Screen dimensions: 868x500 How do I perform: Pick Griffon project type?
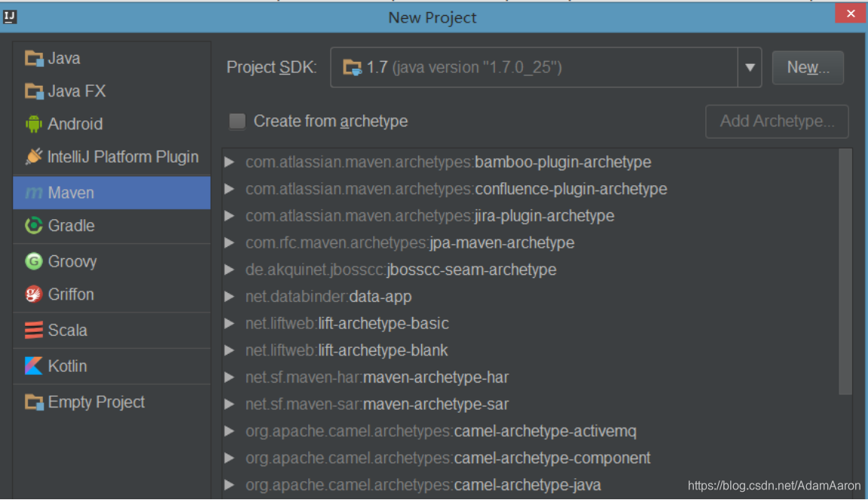click(112, 294)
